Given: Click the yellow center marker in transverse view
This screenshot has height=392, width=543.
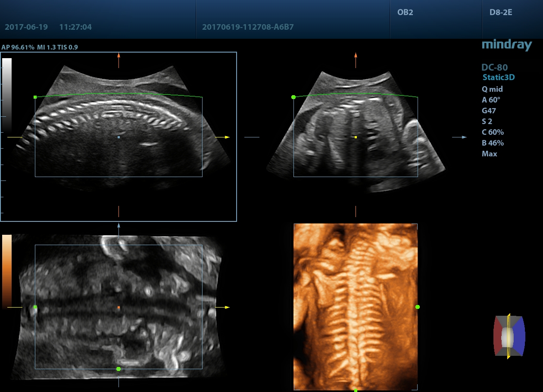Looking at the screenshot, I should [356, 137].
